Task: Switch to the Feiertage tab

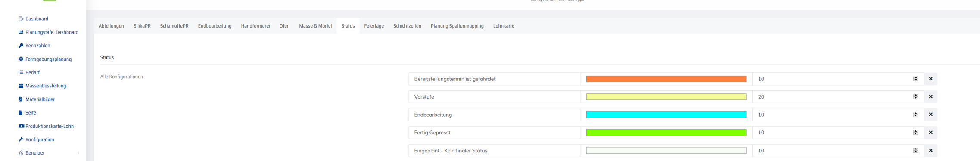Action: point(374,26)
